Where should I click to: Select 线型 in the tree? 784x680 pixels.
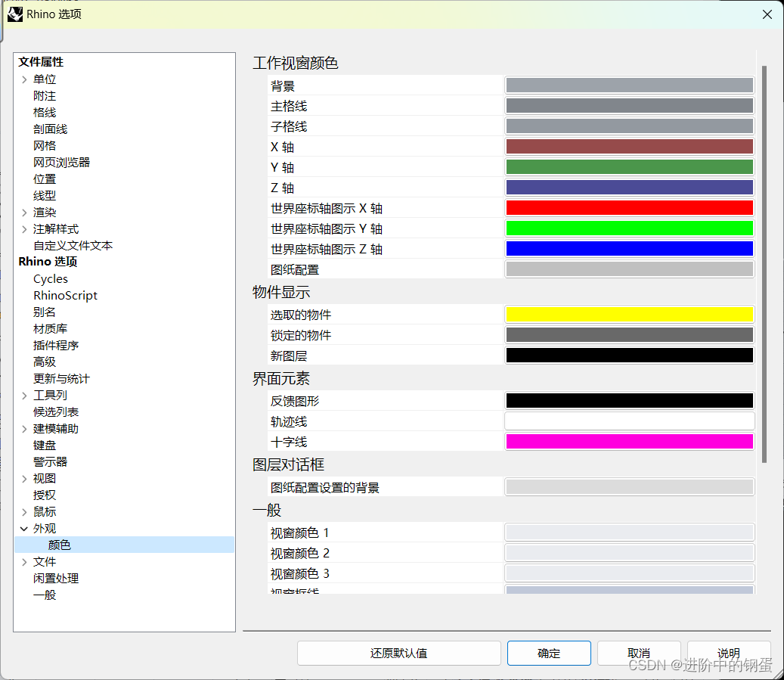click(x=45, y=196)
